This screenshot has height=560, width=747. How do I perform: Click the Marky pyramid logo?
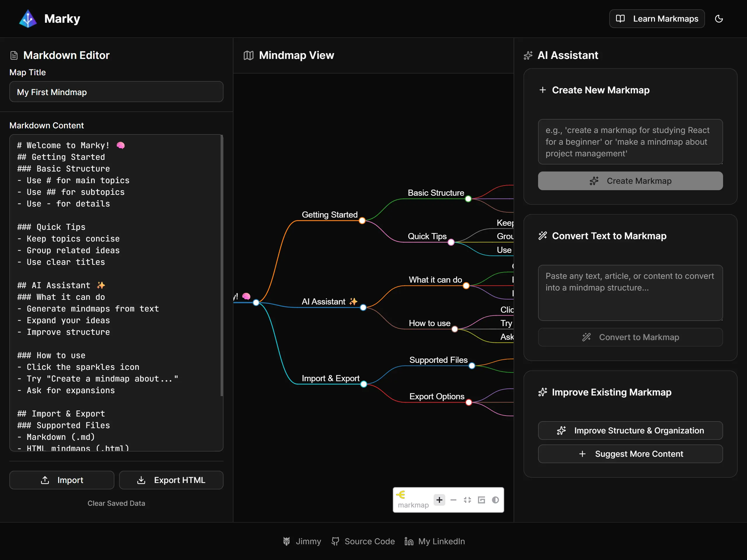coord(28,19)
